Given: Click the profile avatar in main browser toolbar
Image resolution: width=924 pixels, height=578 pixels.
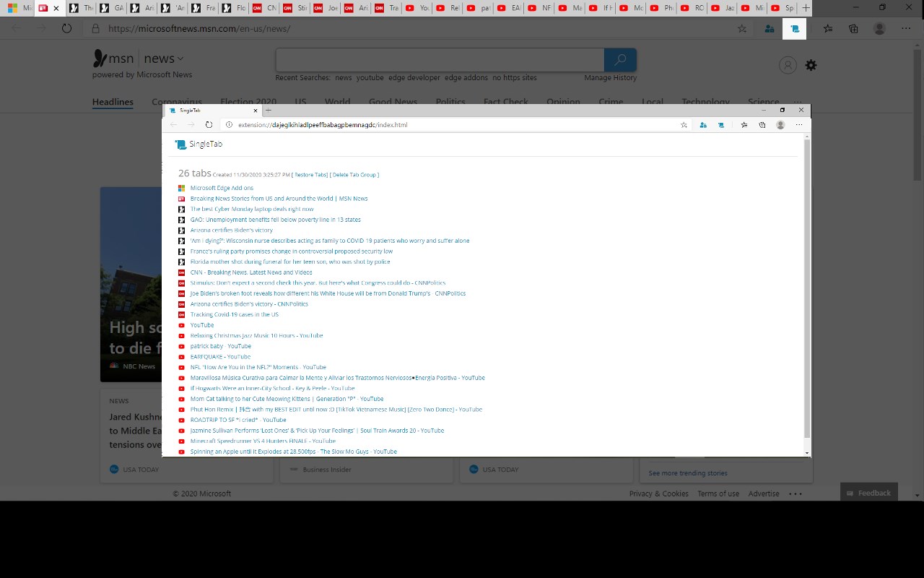Looking at the screenshot, I should coord(879,29).
